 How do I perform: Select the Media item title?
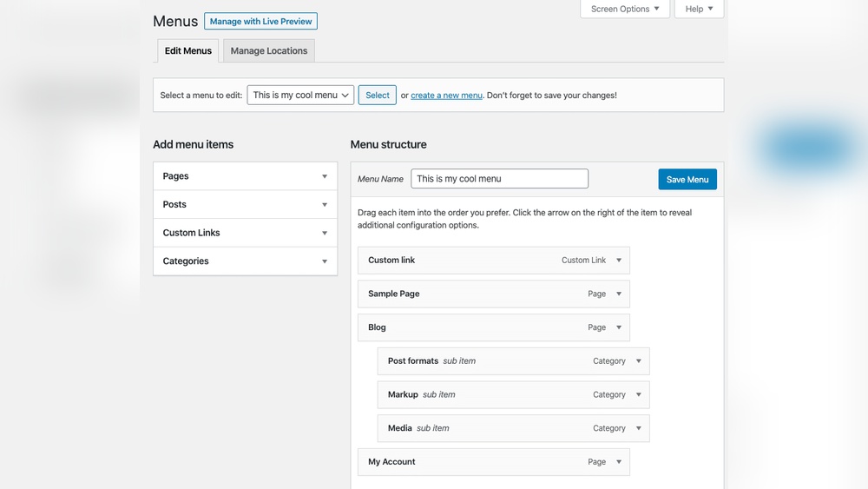(399, 428)
